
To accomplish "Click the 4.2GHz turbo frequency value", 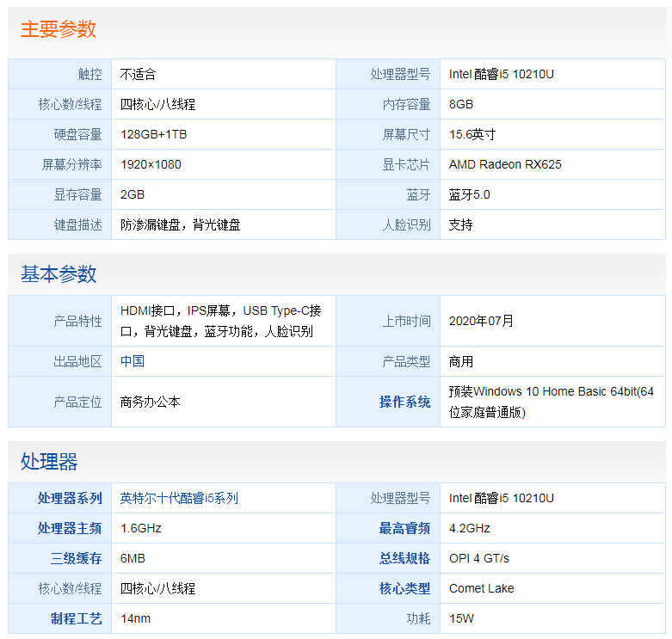I will [x=469, y=528].
